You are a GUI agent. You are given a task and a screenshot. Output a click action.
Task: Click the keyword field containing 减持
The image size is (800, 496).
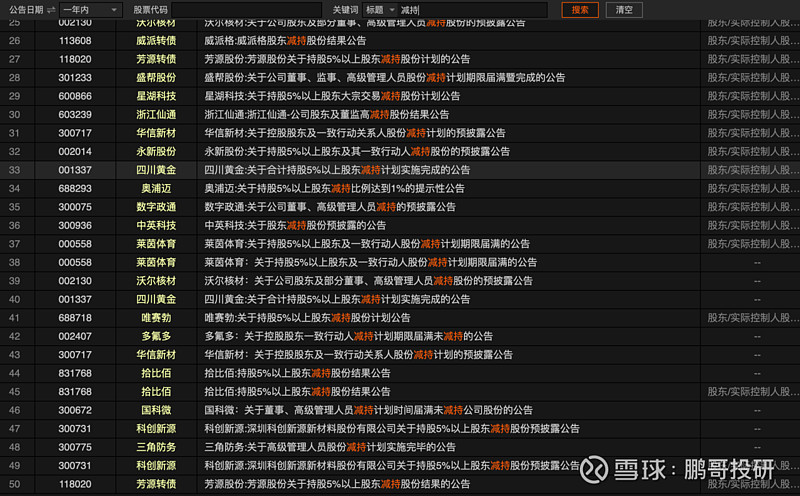tap(472, 10)
